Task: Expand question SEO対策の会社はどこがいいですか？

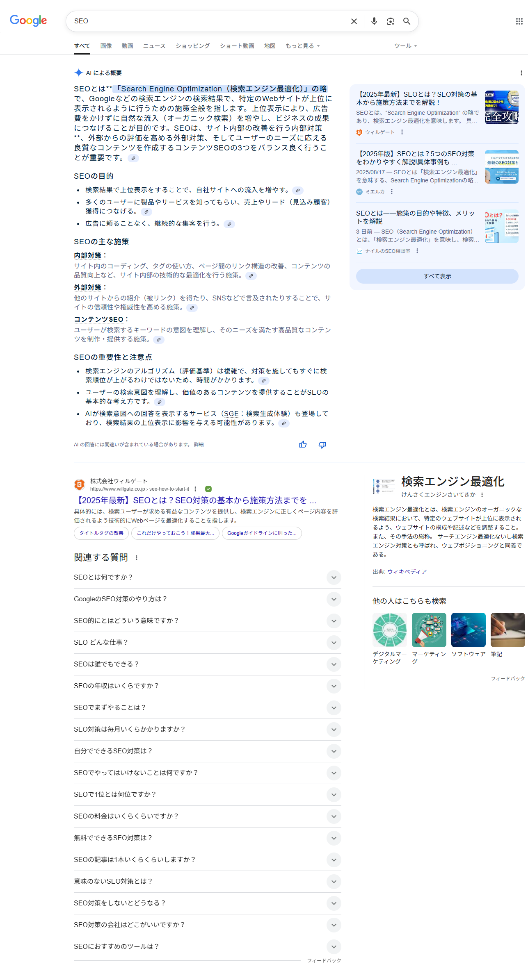Action: (x=208, y=925)
